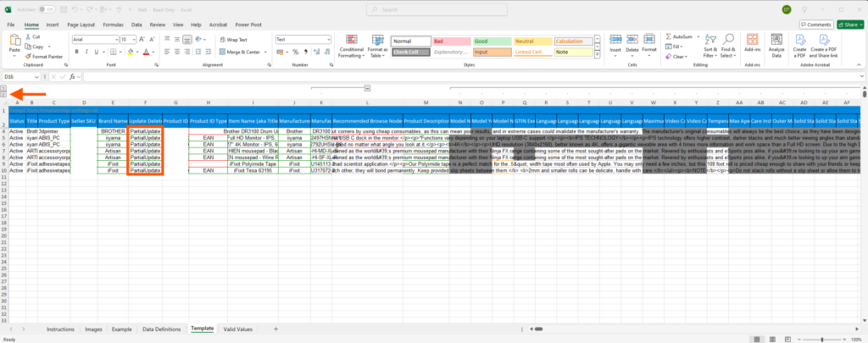Open the Instructions sheet tab
The image size is (868, 343).
(60, 329)
